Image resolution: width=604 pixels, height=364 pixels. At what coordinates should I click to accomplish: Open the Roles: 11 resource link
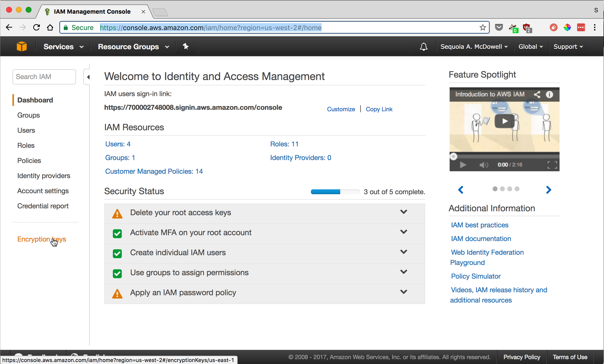coord(284,144)
